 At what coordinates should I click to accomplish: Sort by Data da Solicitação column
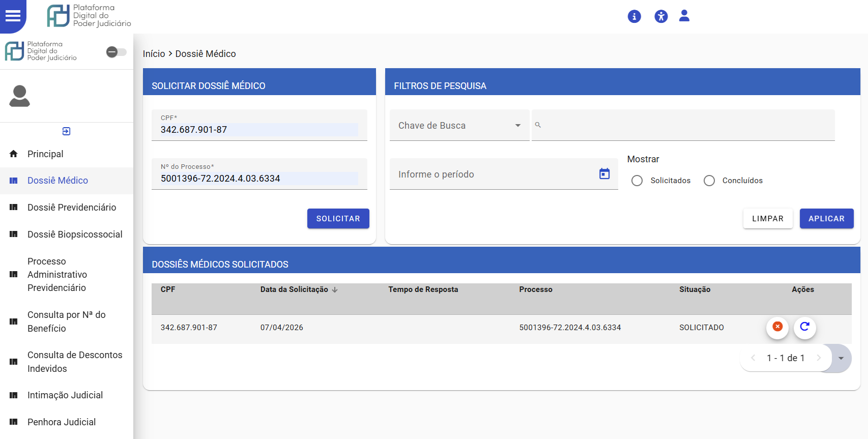[x=294, y=289]
